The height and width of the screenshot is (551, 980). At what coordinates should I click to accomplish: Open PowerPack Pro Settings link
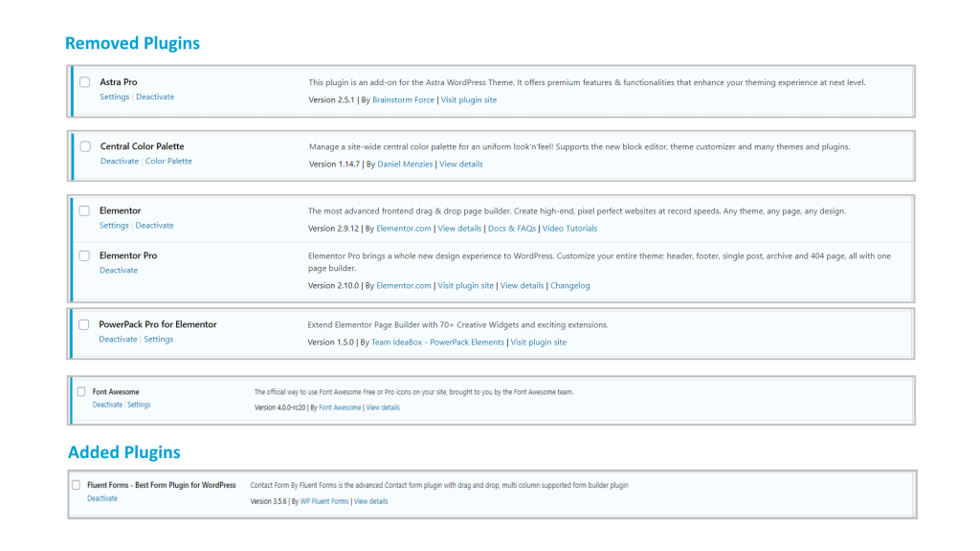159,340
